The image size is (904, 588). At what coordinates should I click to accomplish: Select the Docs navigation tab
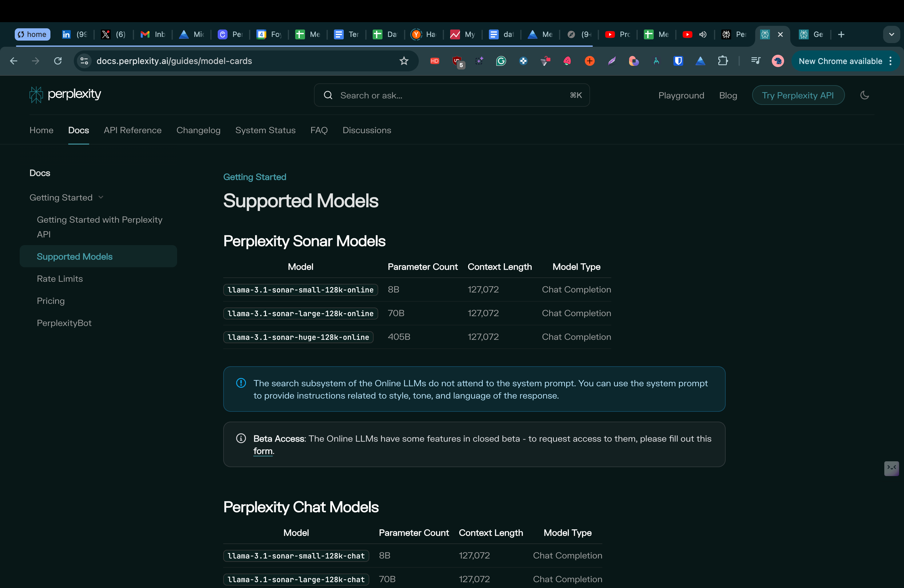point(79,130)
